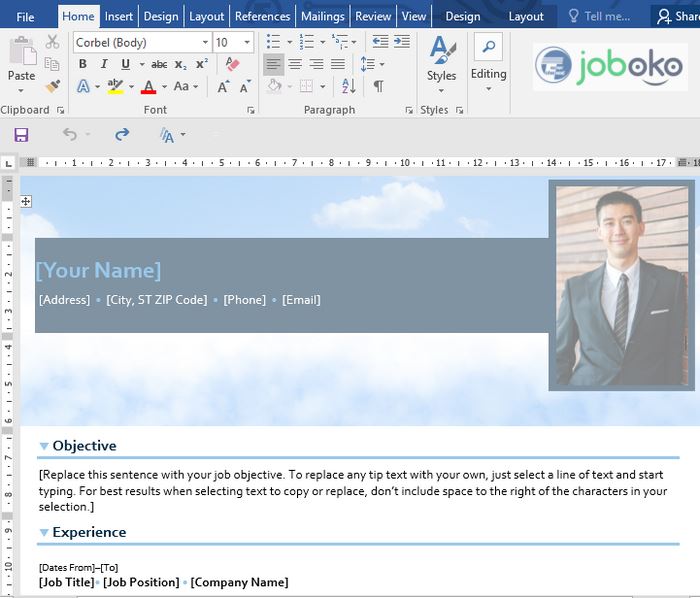Create a multilevel list
Image resolution: width=700 pixels, height=598 pixels.
(340, 42)
